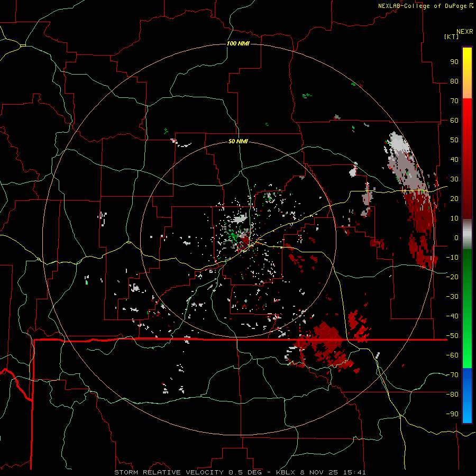476x476 pixels.
Task: Click the 50 value on velocity scale
Action: pos(454,140)
